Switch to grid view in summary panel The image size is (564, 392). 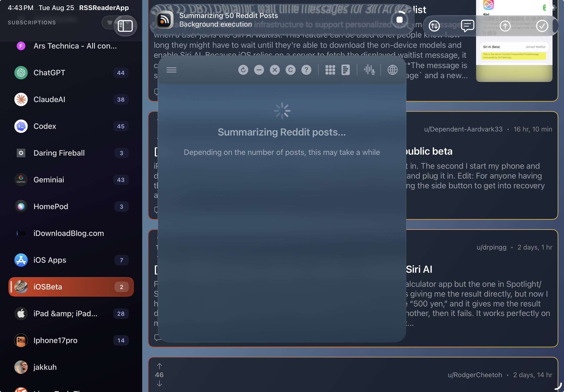pos(330,70)
